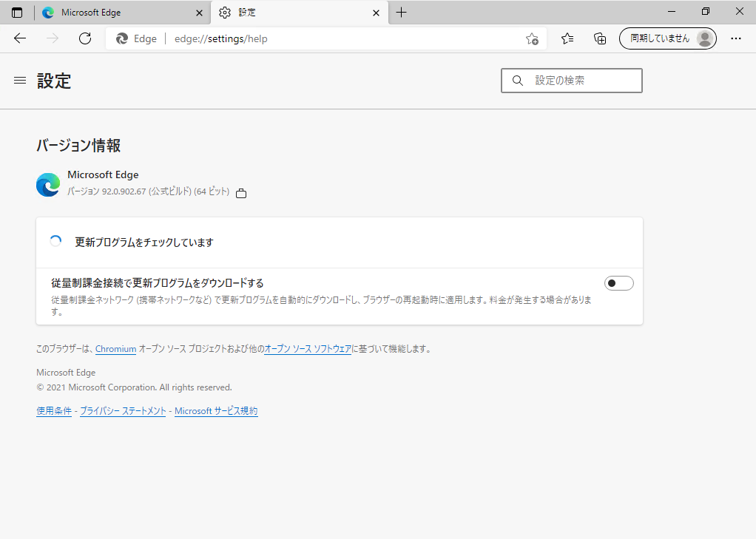Open the Favorites list icon
The height and width of the screenshot is (539, 756).
click(x=567, y=38)
